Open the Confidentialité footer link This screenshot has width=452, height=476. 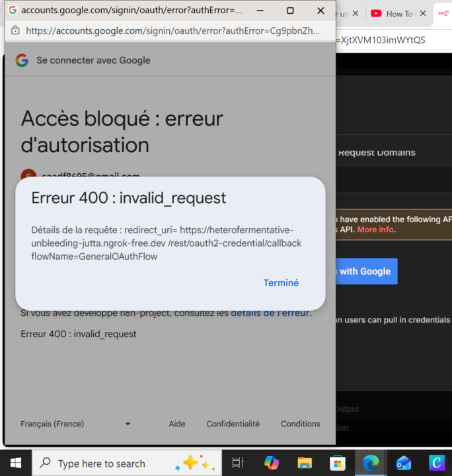pyautogui.click(x=233, y=424)
